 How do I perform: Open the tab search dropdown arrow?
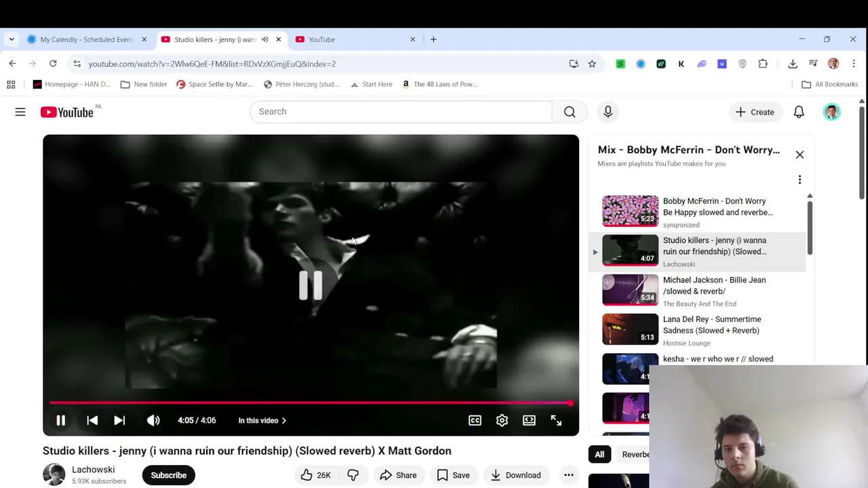coord(12,39)
